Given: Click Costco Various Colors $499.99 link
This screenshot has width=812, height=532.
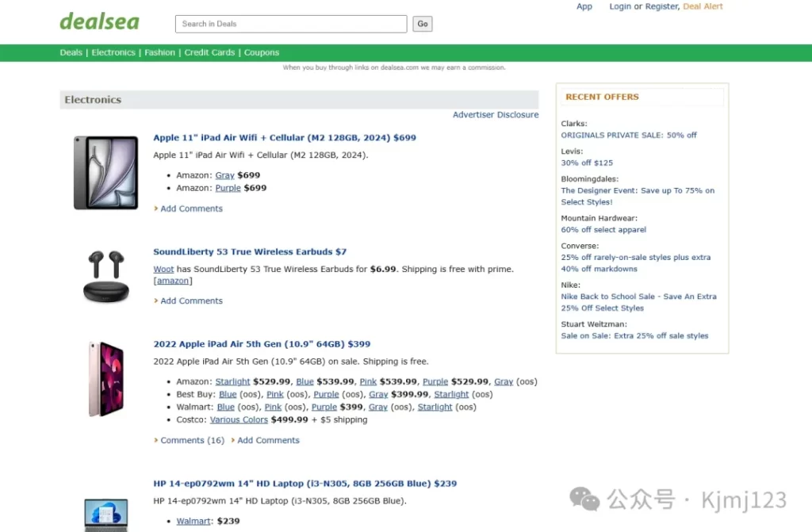Looking at the screenshot, I should [239, 419].
